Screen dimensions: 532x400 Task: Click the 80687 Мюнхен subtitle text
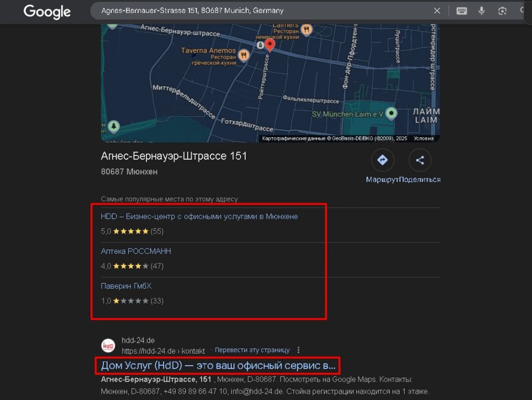pos(129,172)
